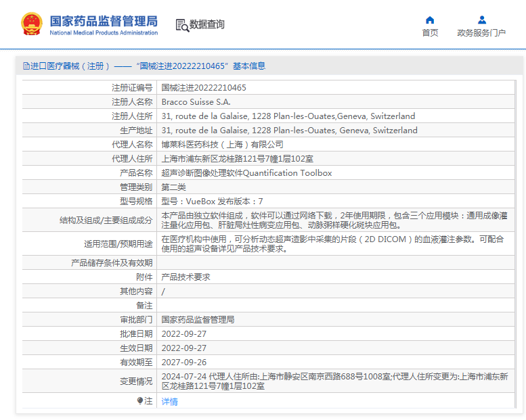This screenshot has width=526, height=420.
Task: Click the document icon before 进口医疗器械
Action: pyautogui.click(x=26, y=66)
